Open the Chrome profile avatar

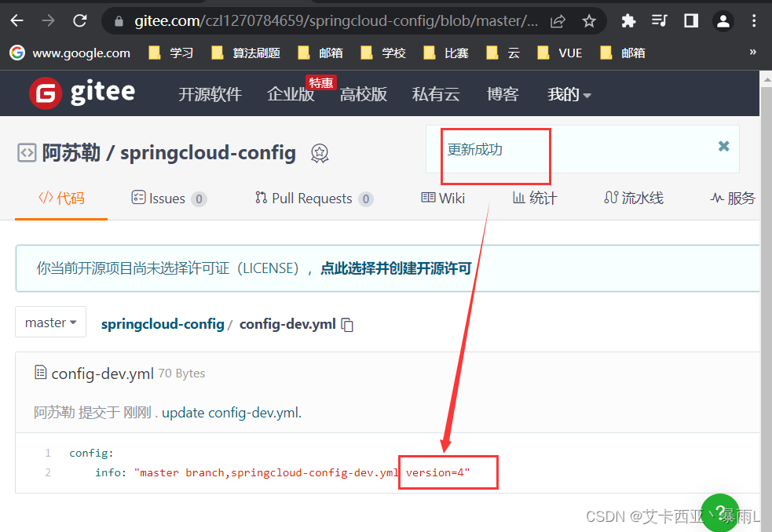[723, 21]
